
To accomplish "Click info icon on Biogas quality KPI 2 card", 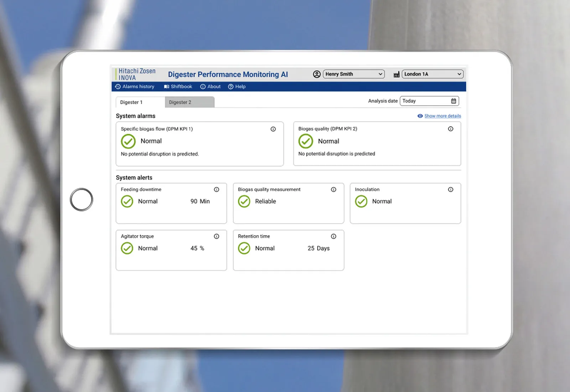I will click(451, 129).
